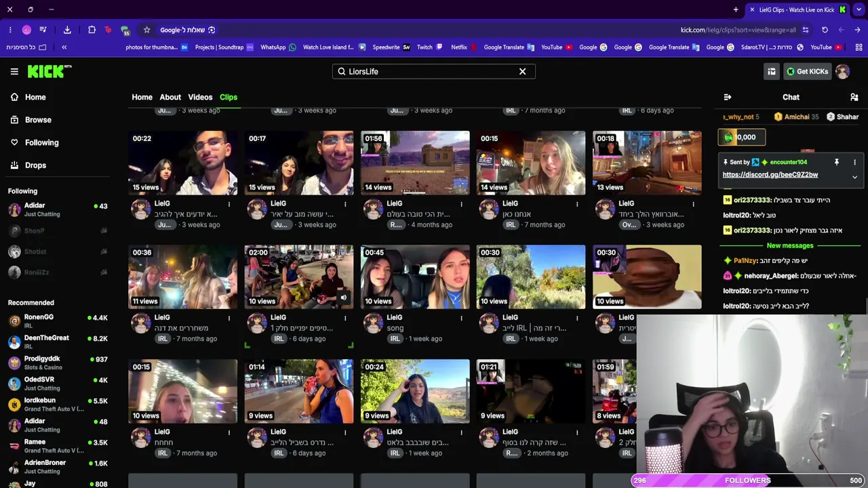Viewport: 868px width, 488px height.
Task: Open three-dot menu of song clip
Action: (x=461, y=318)
